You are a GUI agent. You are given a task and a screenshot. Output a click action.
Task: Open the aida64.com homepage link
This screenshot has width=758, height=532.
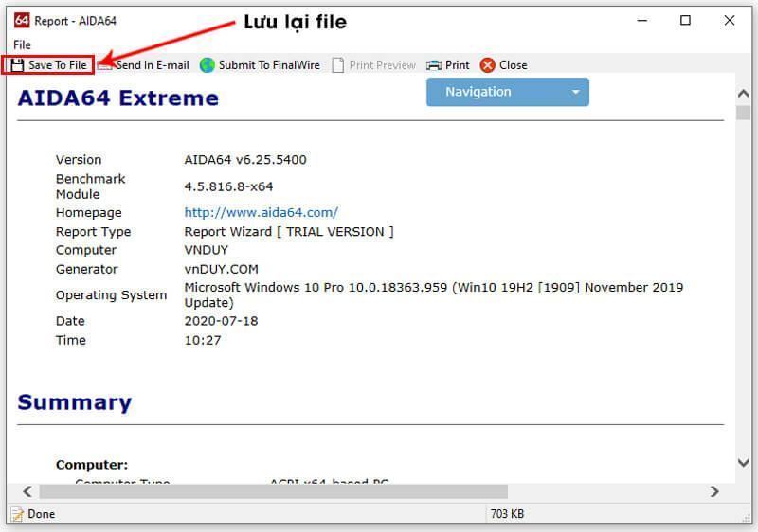(x=261, y=213)
